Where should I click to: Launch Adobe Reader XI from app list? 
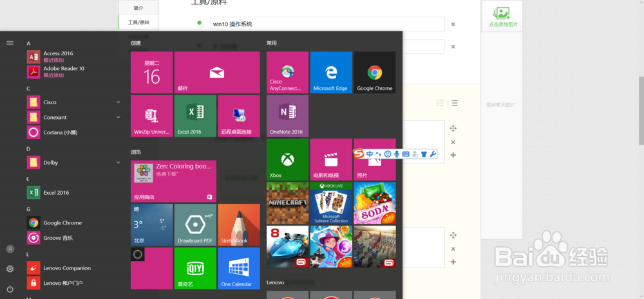coord(74,72)
